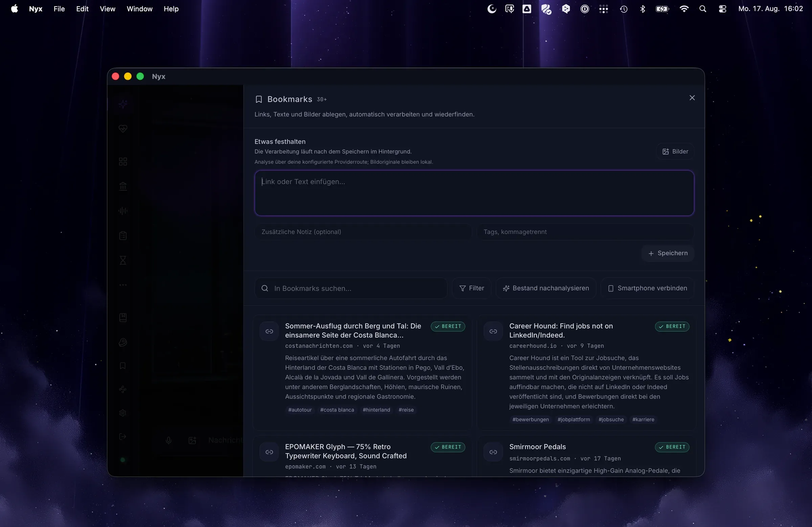Click the 'careerhound.io' source text
The width and height of the screenshot is (812, 527).
click(x=533, y=346)
